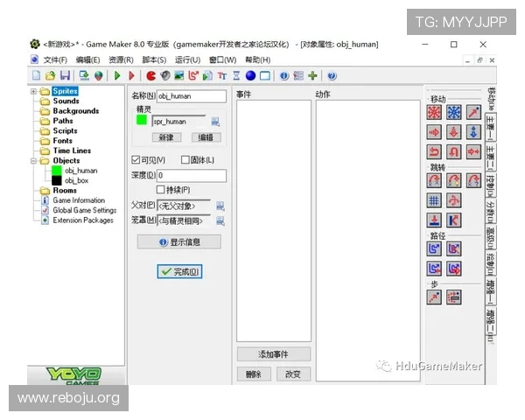The width and height of the screenshot is (525, 420).
Task: Select the blue Move Free action icon
Action: click(x=453, y=112)
